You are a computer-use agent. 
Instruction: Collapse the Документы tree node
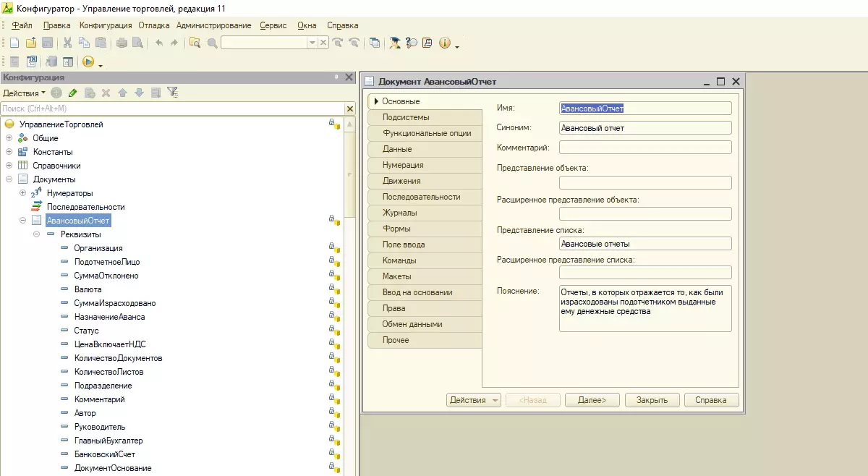click(9, 179)
